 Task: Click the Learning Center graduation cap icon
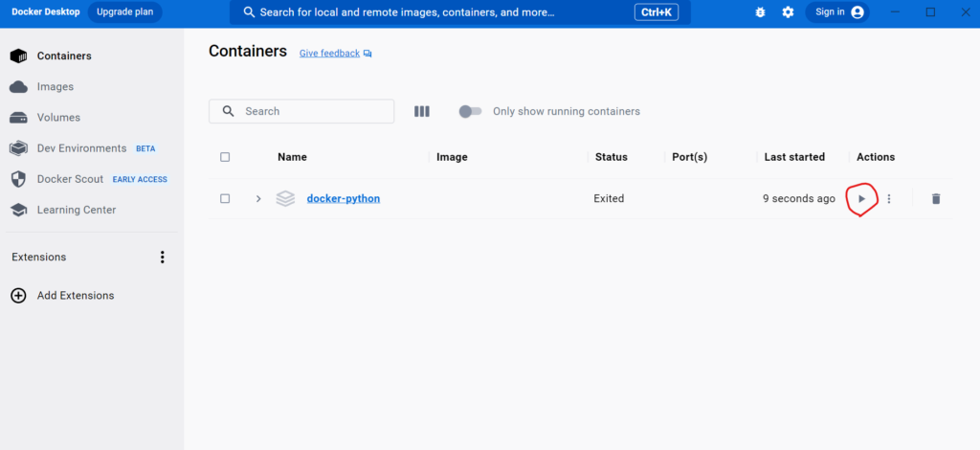(x=19, y=210)
